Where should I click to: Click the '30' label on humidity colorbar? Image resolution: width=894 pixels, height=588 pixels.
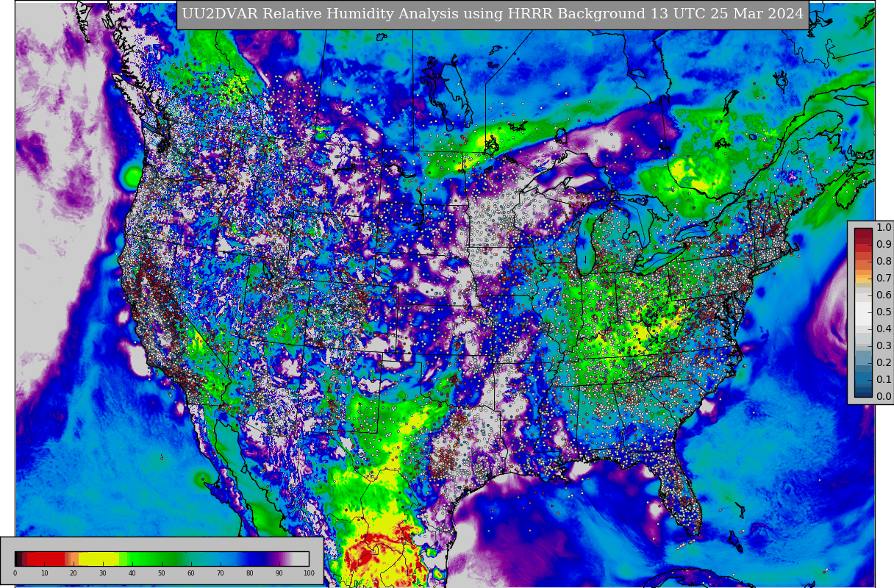click(103, 573)
